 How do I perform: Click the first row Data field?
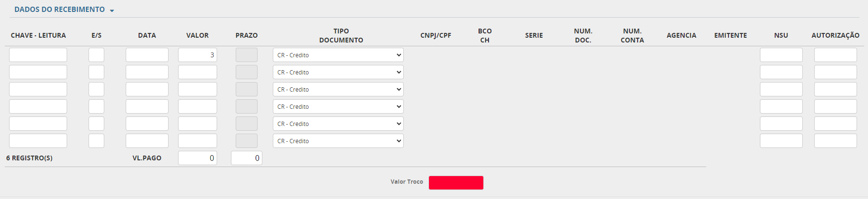click(x=147, y=55)
